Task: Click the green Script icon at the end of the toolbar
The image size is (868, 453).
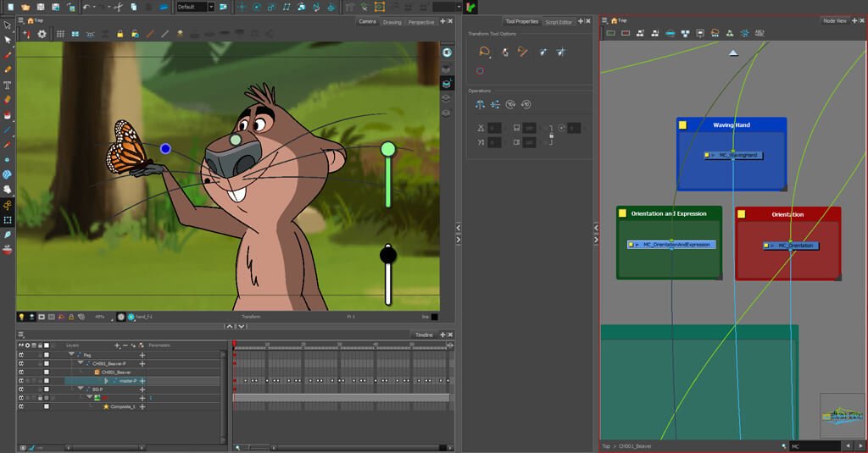Action: (x=471, y=7)
